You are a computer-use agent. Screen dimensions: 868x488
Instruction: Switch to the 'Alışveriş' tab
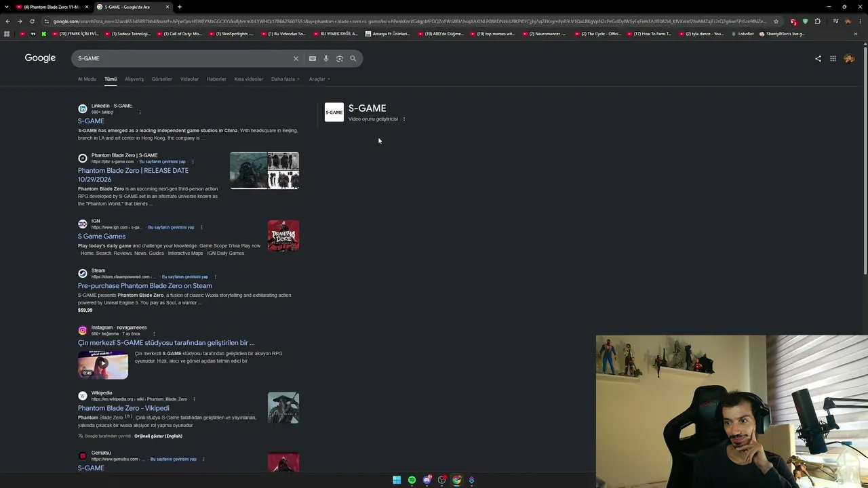coord(134,79)
